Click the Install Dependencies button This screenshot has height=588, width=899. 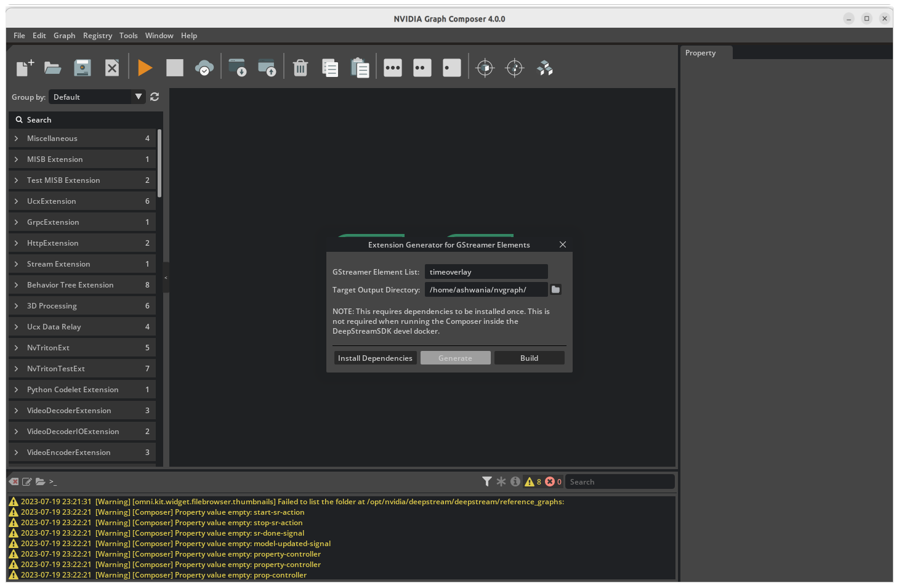(x=376, y=358)
